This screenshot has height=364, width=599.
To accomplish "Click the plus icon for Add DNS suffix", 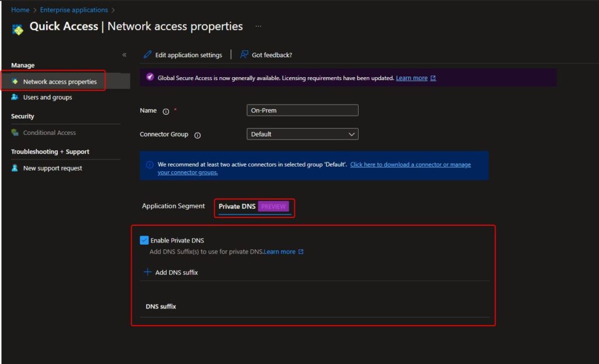I will coord(147,272).
